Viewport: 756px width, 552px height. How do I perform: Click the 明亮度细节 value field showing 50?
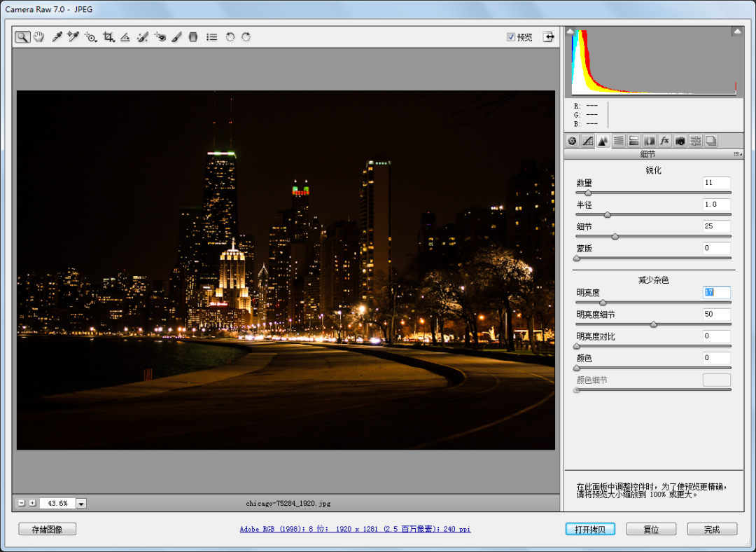(717, 314)
